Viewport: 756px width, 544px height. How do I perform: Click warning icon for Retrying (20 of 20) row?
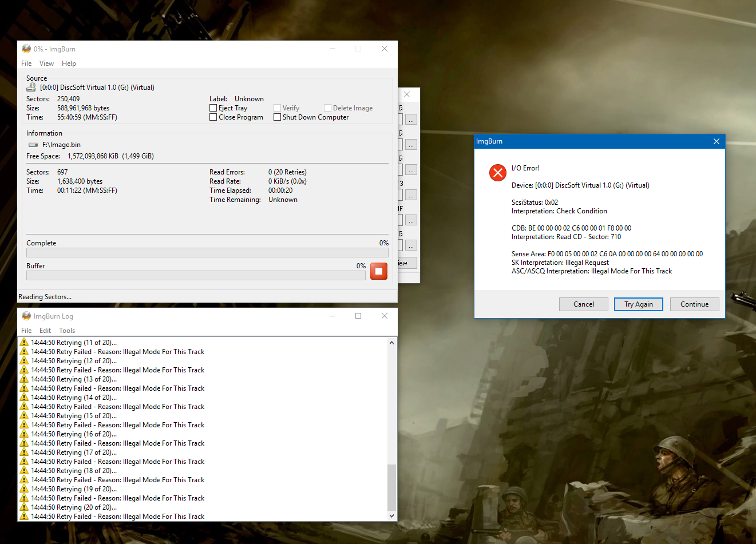coord(24,507)
